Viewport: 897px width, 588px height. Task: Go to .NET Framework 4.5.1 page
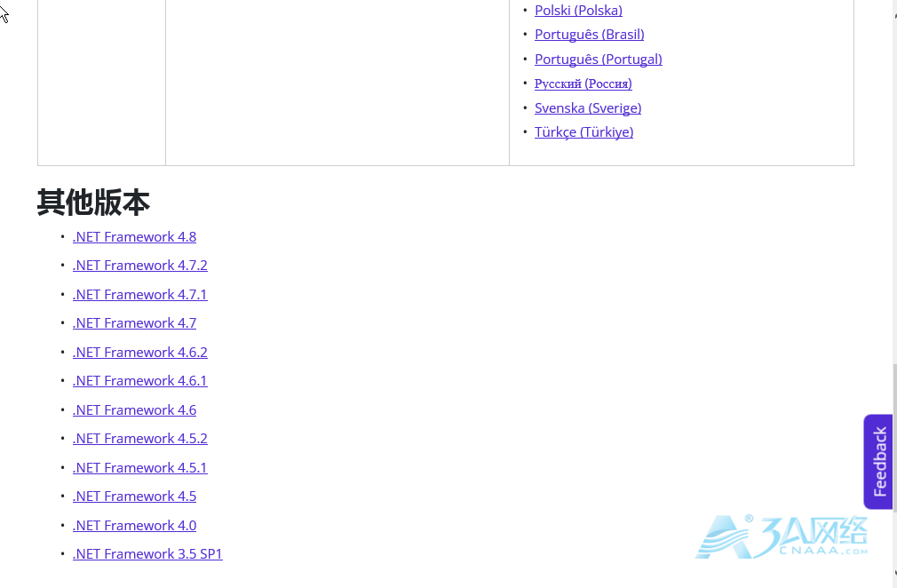click(x=140, y=468)
